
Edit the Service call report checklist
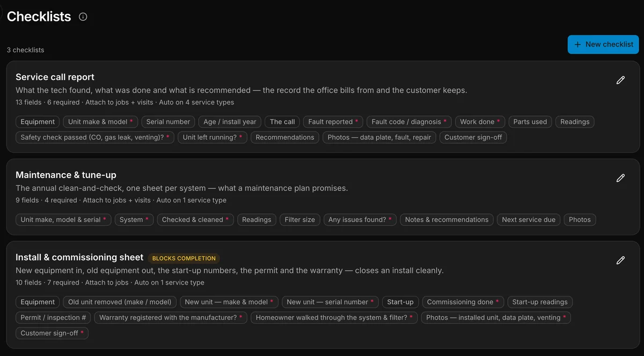[x=620, y=80]
